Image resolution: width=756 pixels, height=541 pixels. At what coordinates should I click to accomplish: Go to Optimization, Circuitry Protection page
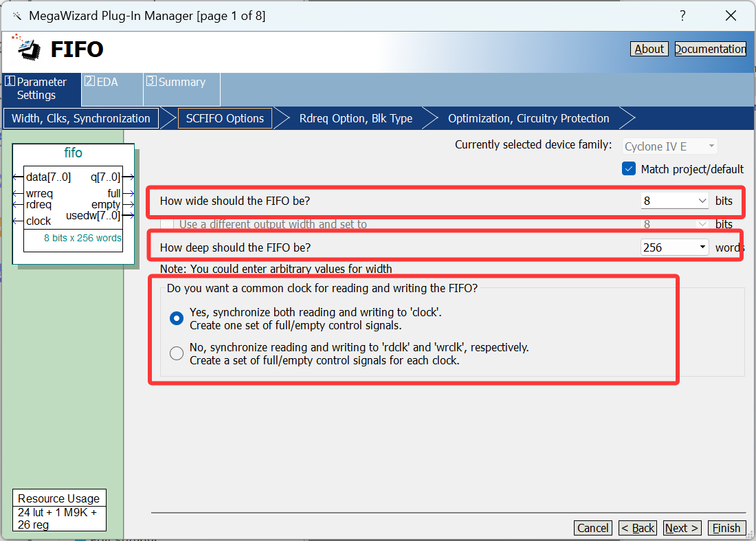(529, 119)
